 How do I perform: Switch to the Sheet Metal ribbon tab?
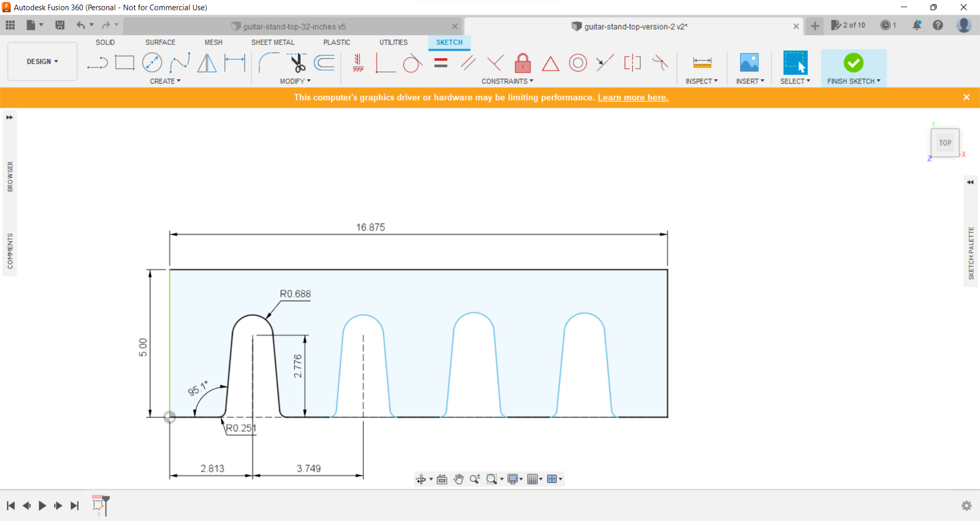pyautogui.click(x=273, y=42)
